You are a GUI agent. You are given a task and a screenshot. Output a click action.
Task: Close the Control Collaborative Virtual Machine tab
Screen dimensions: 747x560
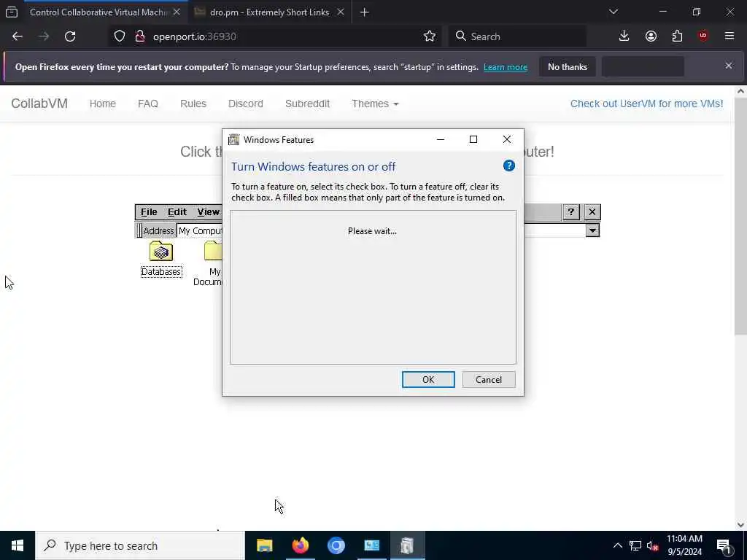[177, 12]
